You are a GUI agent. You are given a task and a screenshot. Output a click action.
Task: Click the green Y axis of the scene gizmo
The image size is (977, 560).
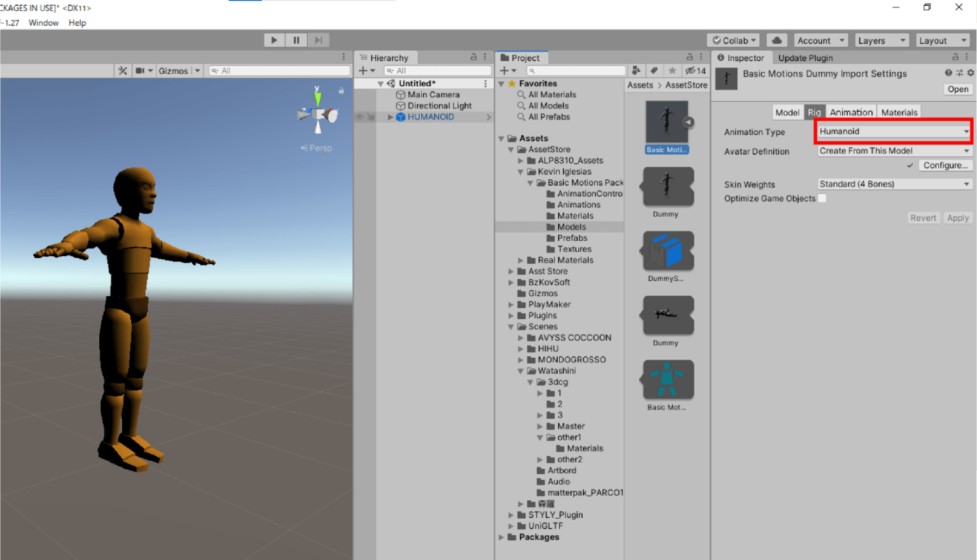(317, 97)
